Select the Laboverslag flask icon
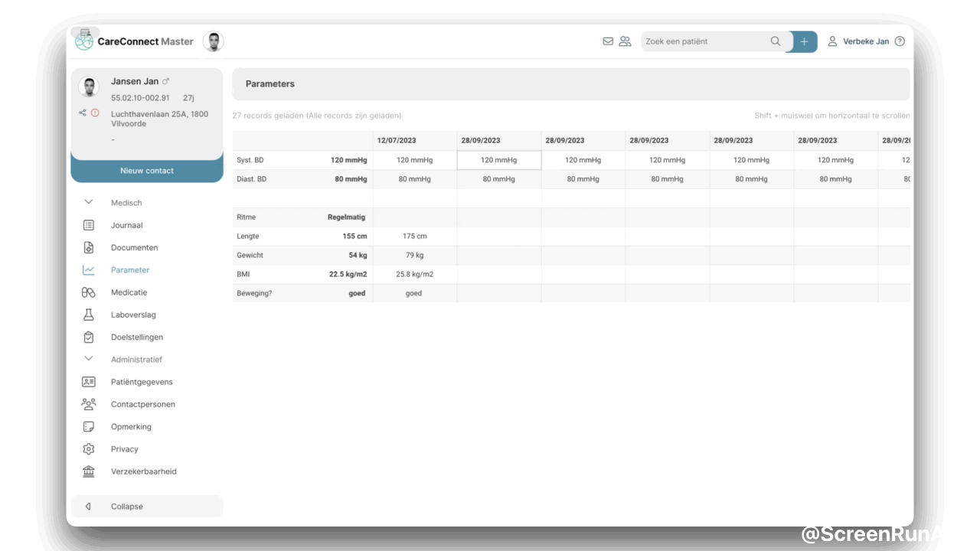 [88, 315]
